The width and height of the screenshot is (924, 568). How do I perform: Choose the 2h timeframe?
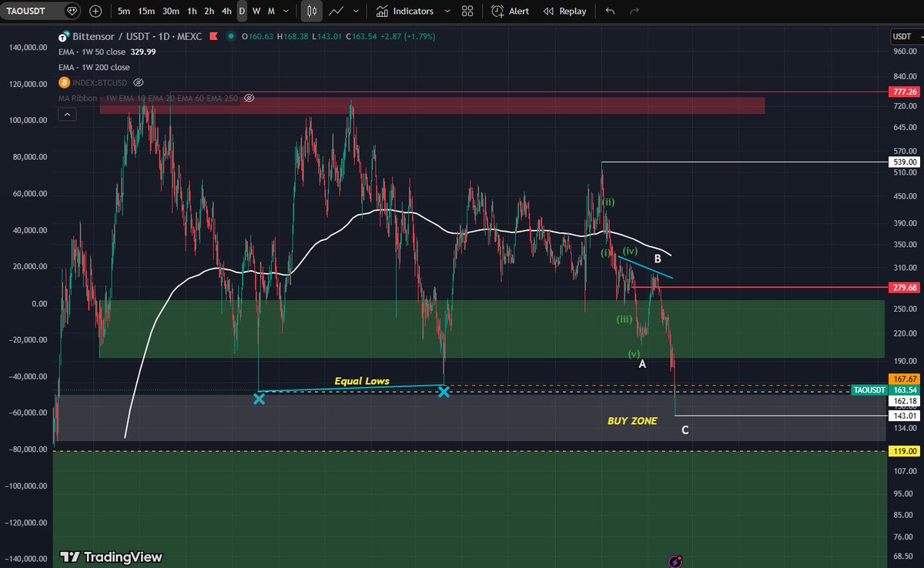[x=209, y=12]
